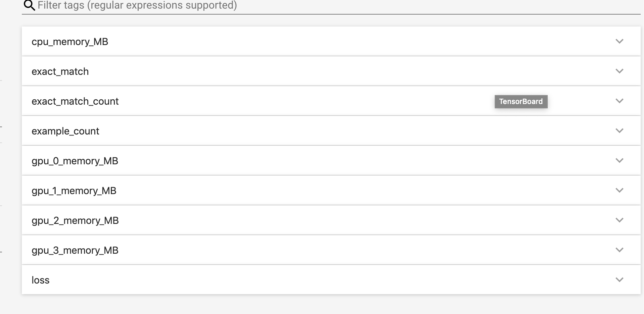Select the exact_match_count tag title
This screenshot has height=314, width=644.
click(75, 101)
